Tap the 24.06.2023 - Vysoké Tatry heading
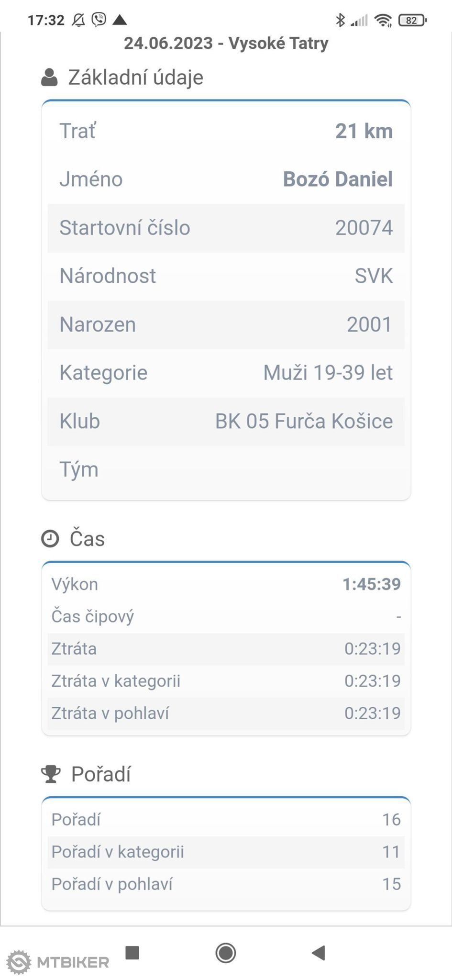This screenshot has height=980, width=452. point(226,43)
